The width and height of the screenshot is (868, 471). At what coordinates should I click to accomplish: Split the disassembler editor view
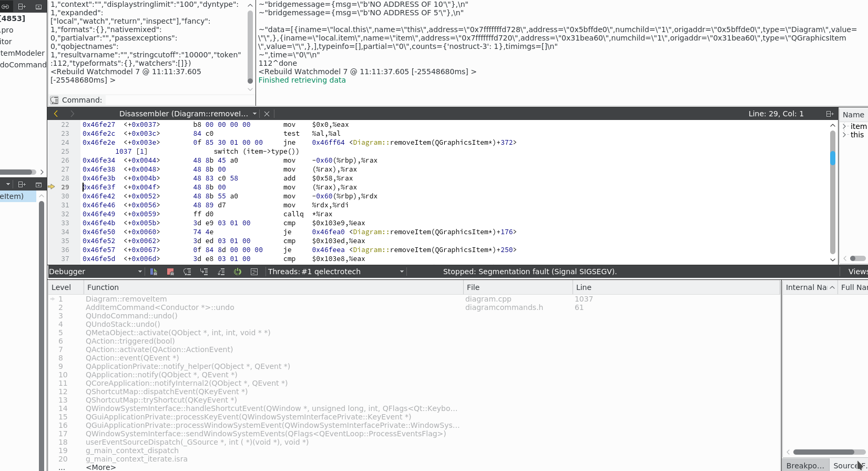pos(830,114)
